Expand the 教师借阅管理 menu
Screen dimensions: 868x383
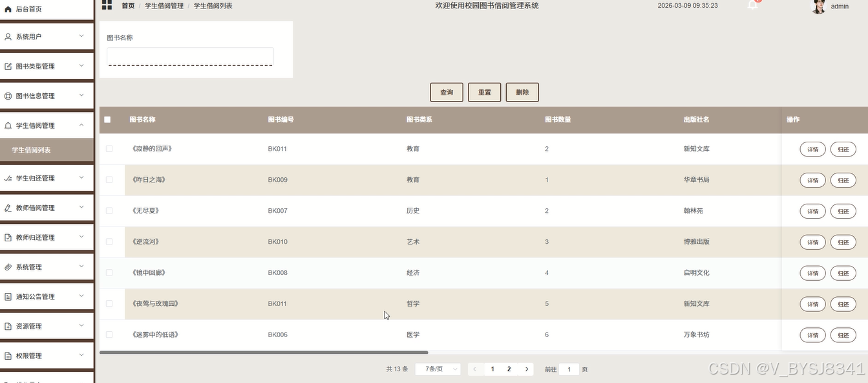(47, 208)
